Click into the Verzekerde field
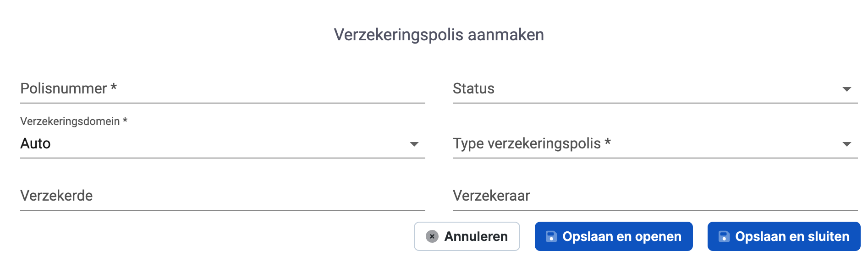The height and width of the screenshot is (262, 868). click(222, 196)
